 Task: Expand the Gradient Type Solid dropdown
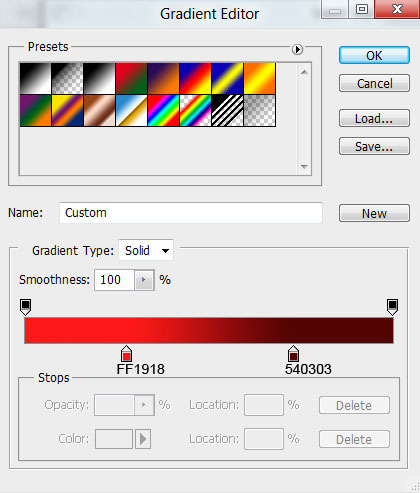[146, 250]
